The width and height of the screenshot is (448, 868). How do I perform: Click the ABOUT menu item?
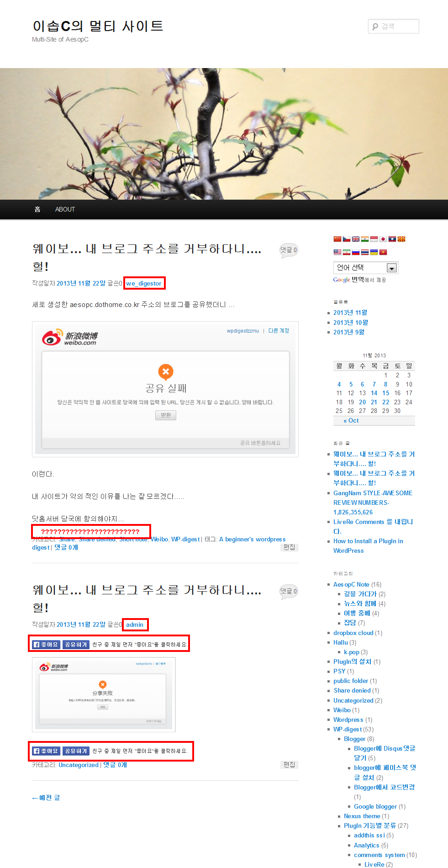(65, 209)
